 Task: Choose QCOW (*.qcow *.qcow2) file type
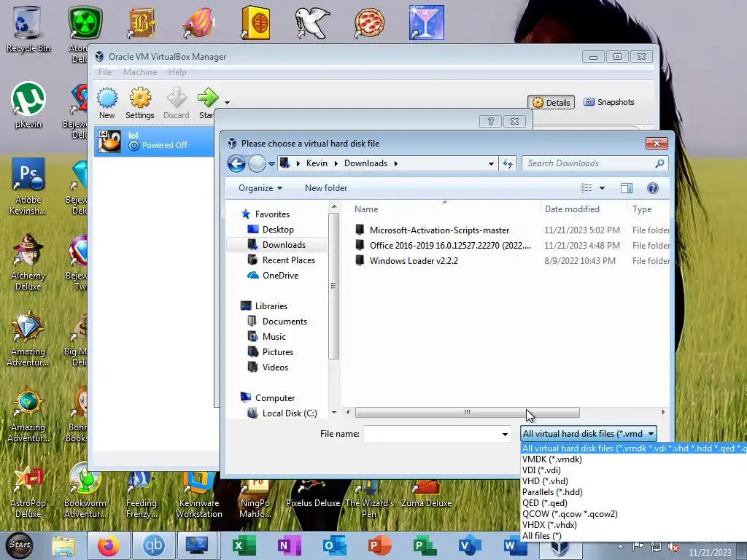(x=570, y=514)
